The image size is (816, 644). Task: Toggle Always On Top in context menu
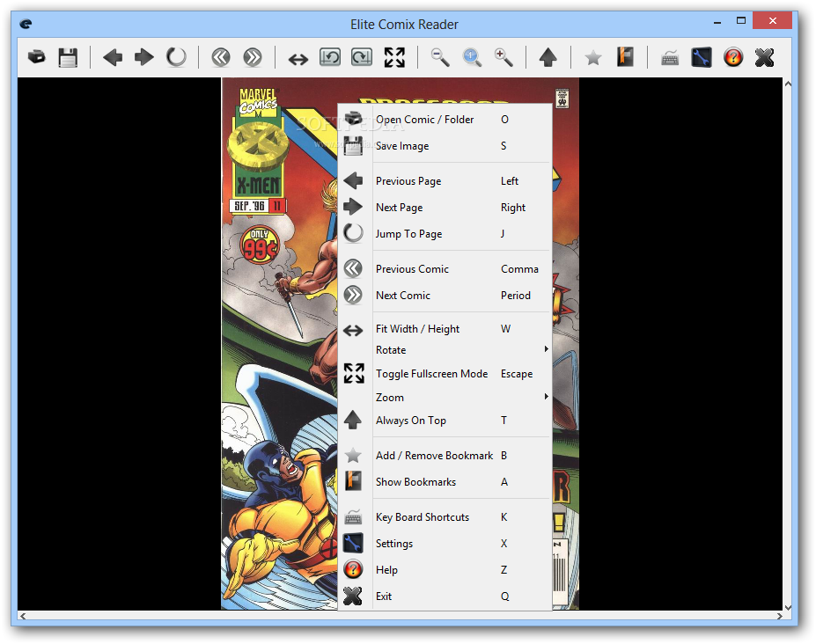tap(445, 421)
